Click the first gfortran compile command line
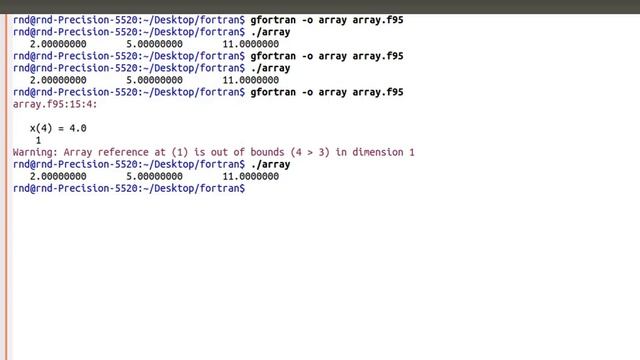This screenshot has height=360, width=640. pos(208,20)
